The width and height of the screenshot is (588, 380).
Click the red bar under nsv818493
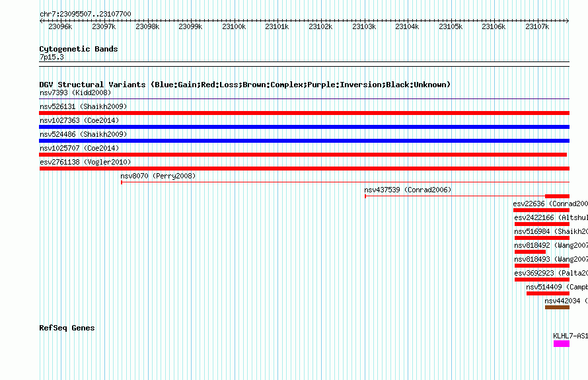coord(542,266)
